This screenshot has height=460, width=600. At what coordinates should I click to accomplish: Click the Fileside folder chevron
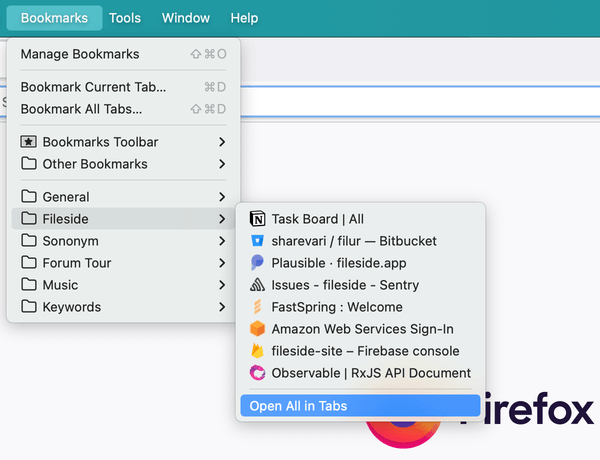click(222, 219)
